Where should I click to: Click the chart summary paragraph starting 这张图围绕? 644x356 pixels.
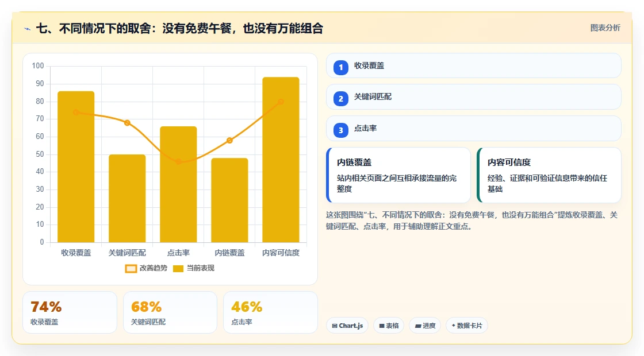472,220
